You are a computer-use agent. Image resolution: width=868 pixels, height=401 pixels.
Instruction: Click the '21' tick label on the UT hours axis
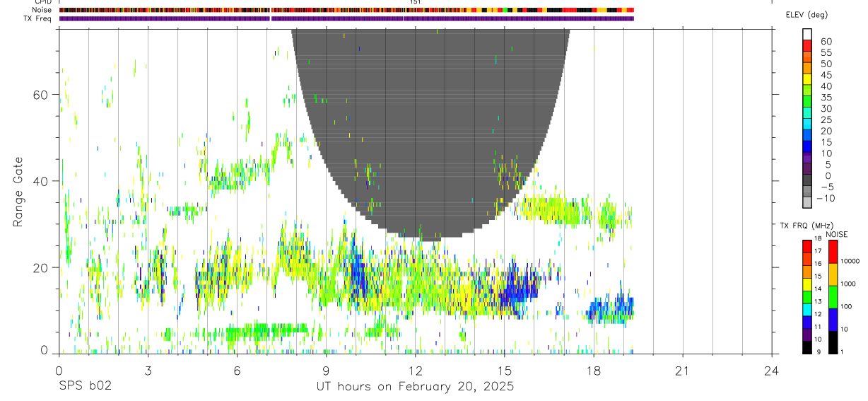pyautogui.click(x=682, y=370)
